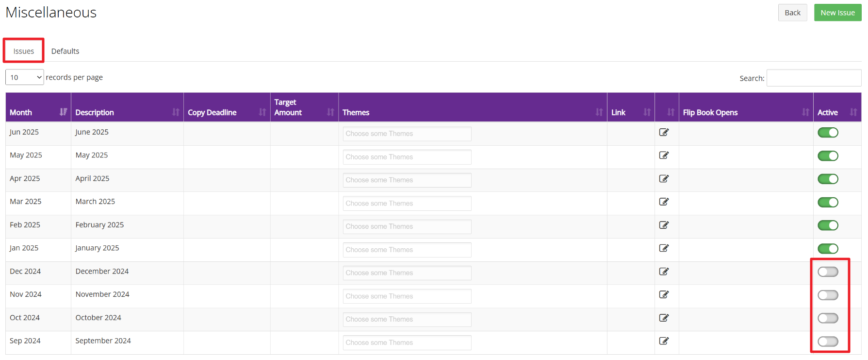Sort table by Flip Book Opens column

[746, 107]
